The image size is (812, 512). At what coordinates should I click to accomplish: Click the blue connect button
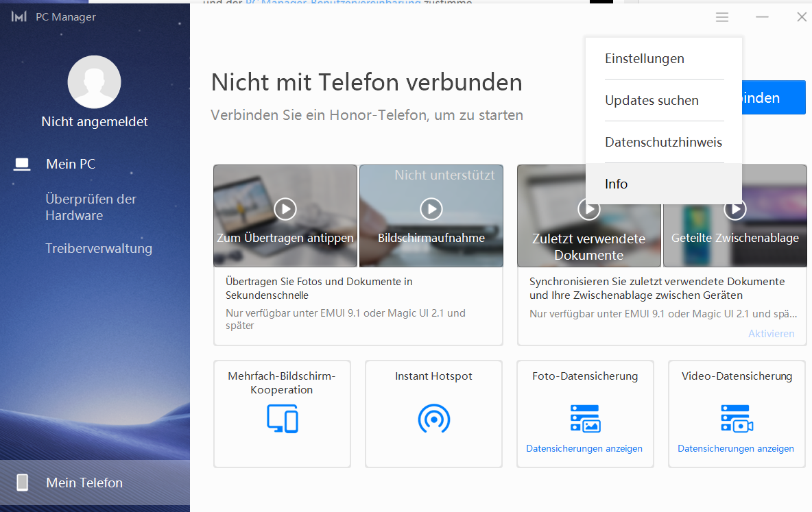[x=774, y=97]
